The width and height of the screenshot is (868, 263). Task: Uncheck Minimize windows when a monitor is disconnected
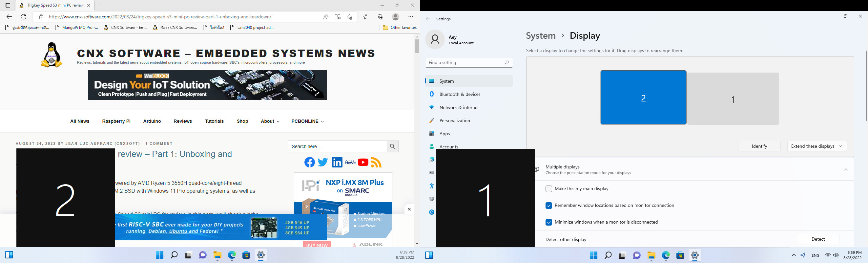point(548,222)
